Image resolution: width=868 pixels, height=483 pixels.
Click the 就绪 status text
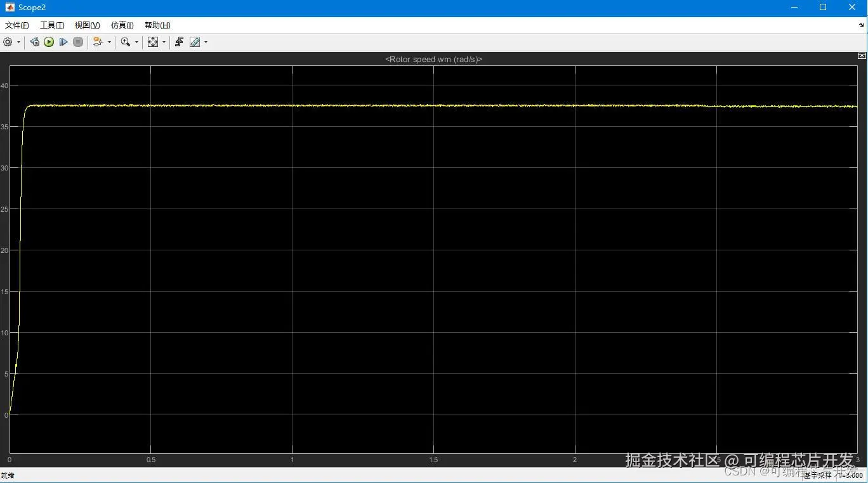8,475
